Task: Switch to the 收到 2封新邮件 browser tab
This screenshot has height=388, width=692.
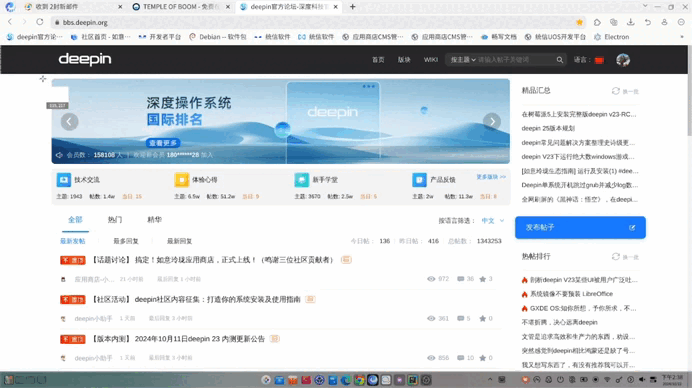Action: point(73,7)
